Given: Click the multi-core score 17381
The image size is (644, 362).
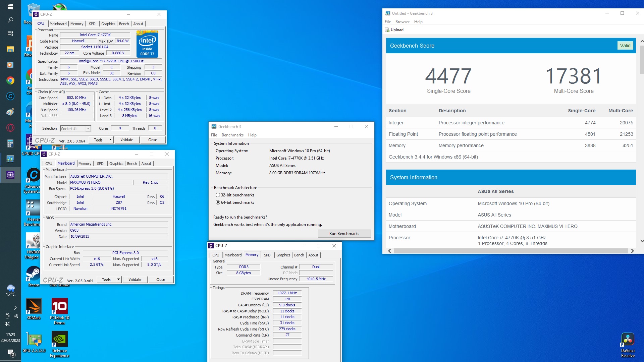Looking at the screenshot, I should pos(574,76).
